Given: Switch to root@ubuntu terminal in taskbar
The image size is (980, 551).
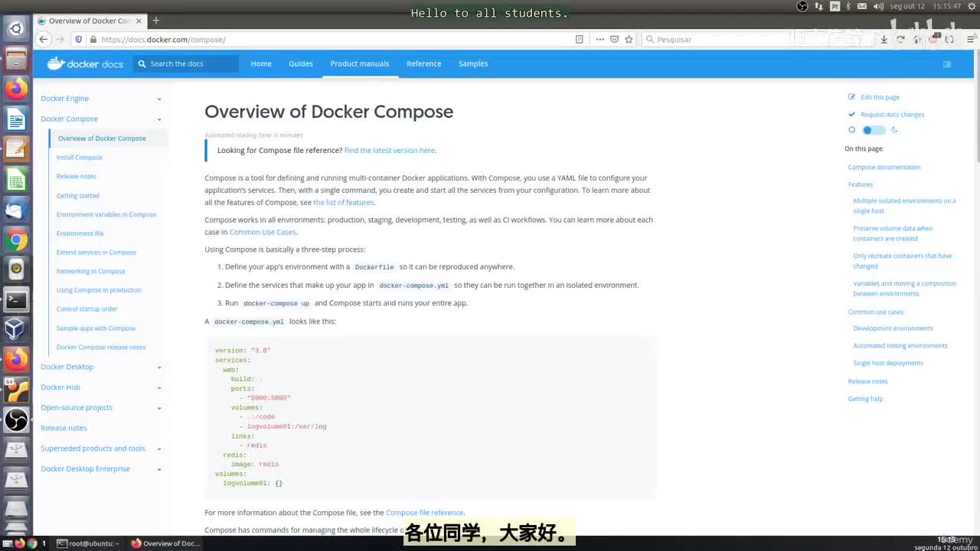Looking at the screenshot, I should click(x=88, y=543).
